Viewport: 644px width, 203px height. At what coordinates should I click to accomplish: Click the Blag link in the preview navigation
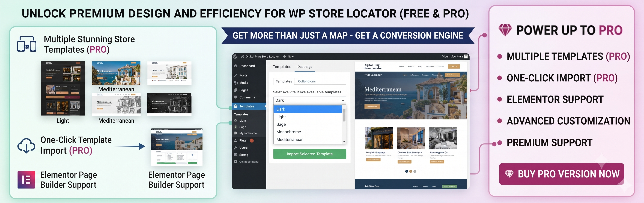(x=420, y=66)
